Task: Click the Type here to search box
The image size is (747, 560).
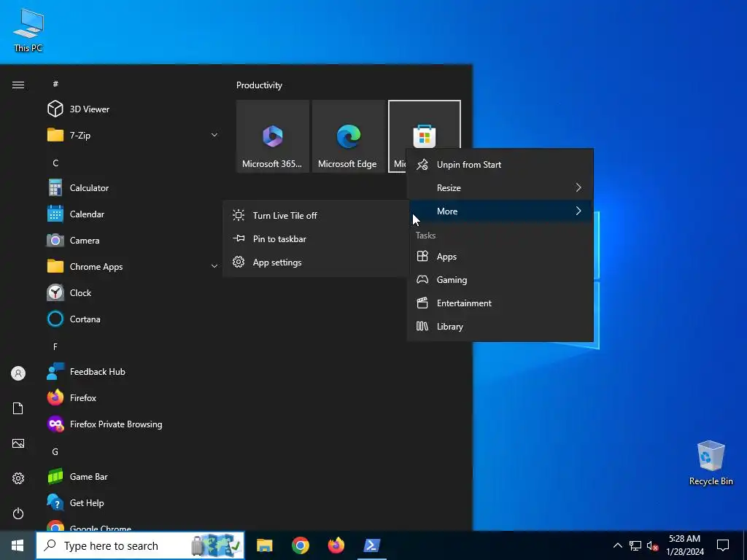Action: coord(141,545)
